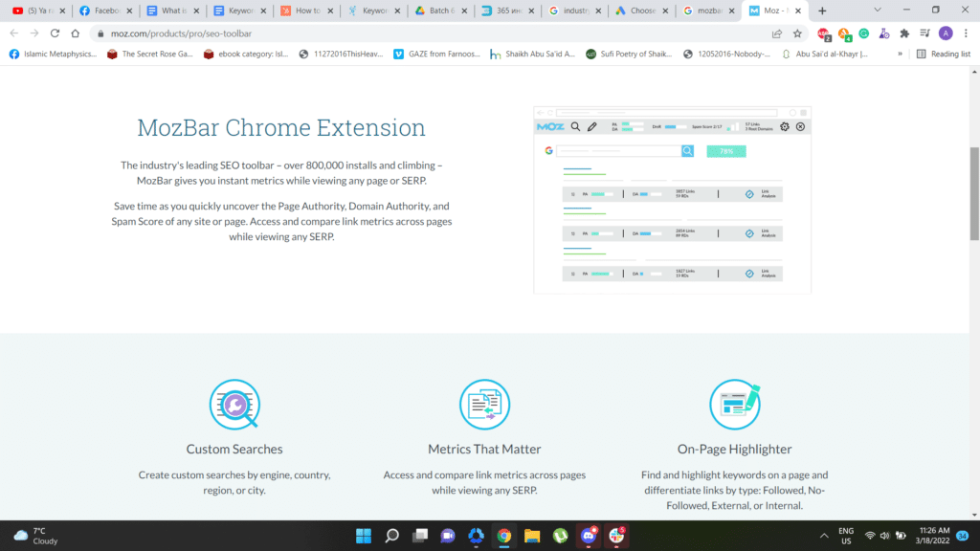Image resolution: width=980 pixels, height=551 pixels.
Task: Click the 'On-Page Highlighter' heading
Action: [x=734, y=450]
